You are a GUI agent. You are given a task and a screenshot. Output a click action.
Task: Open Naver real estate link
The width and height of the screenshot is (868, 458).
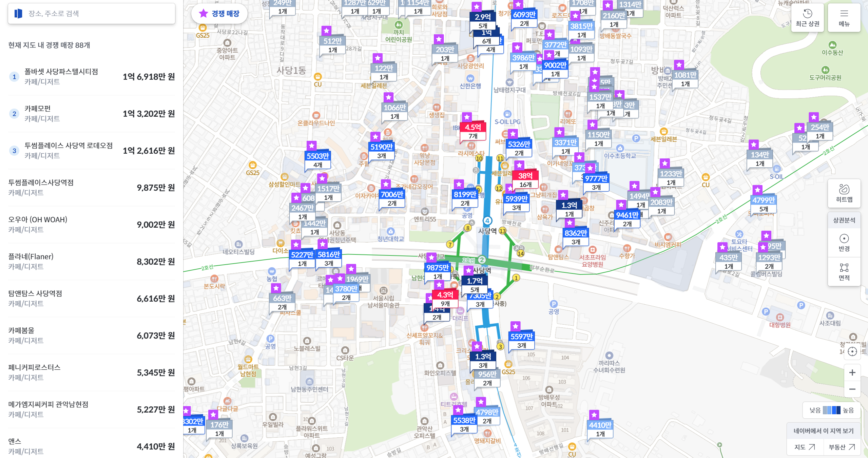tap(842, 447)
